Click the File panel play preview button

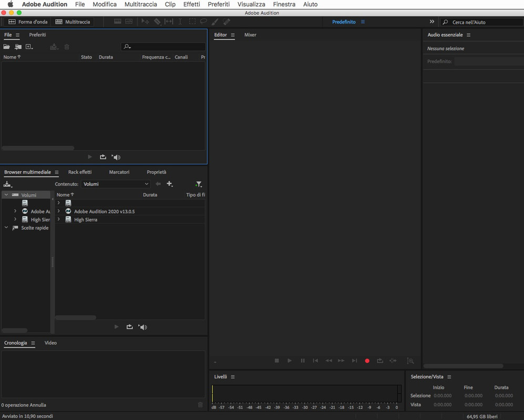click(89, 157)
